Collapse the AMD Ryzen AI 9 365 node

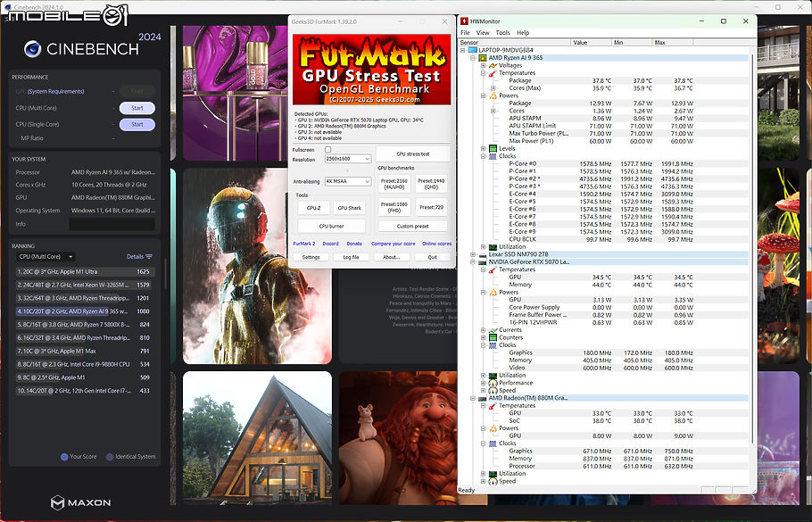(473, 58)
